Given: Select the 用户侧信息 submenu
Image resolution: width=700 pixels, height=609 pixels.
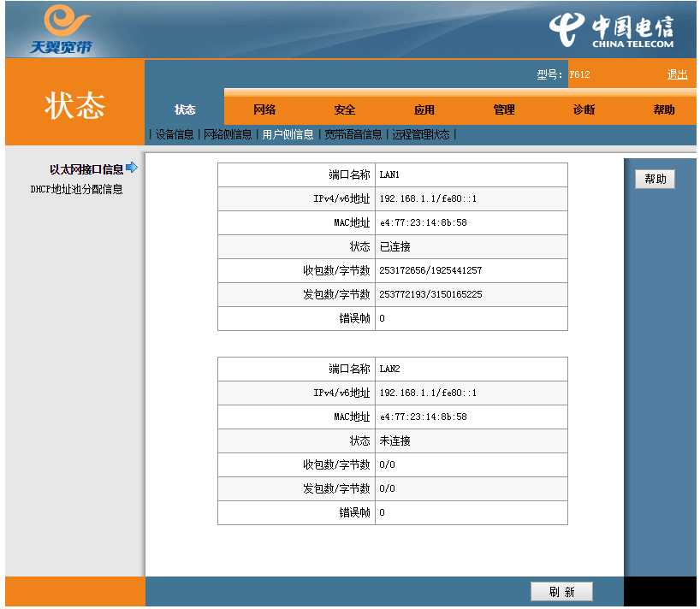Looking at the screenshot, I should tap(288, 134).
